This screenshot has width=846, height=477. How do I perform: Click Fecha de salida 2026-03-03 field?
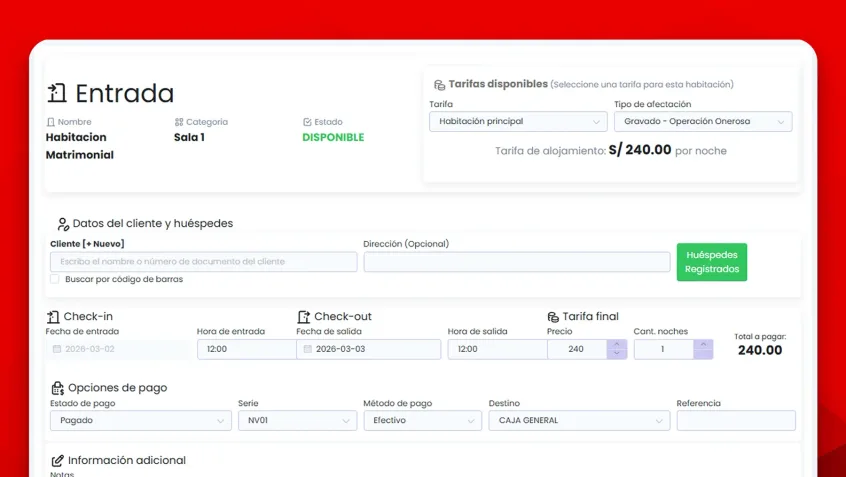pyautogui.click(x=369, y=349)
